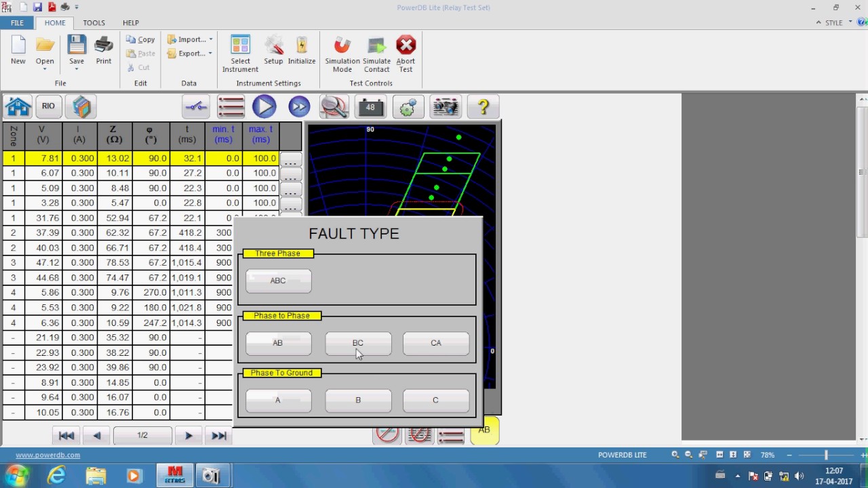Open the books library icon
The image size is (868, 488).
pos(81,106)
